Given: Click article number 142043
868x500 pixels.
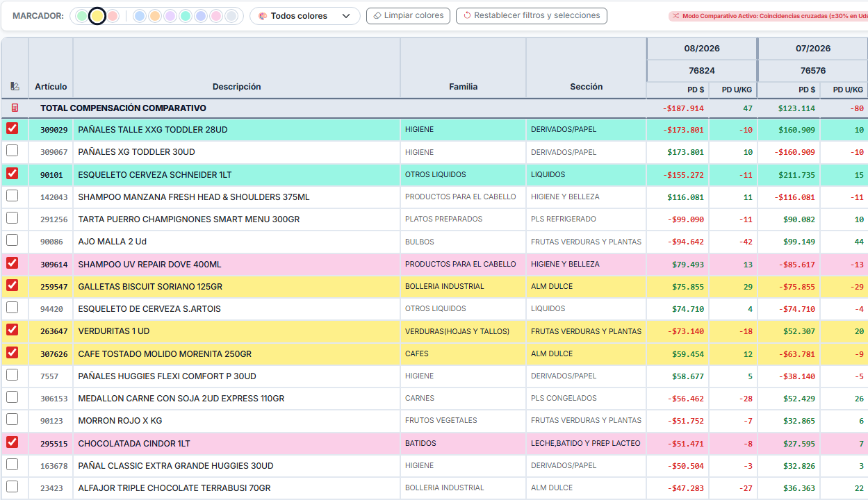Looking at the screenshot, I should pyautogui.click(x=54, y=197).
